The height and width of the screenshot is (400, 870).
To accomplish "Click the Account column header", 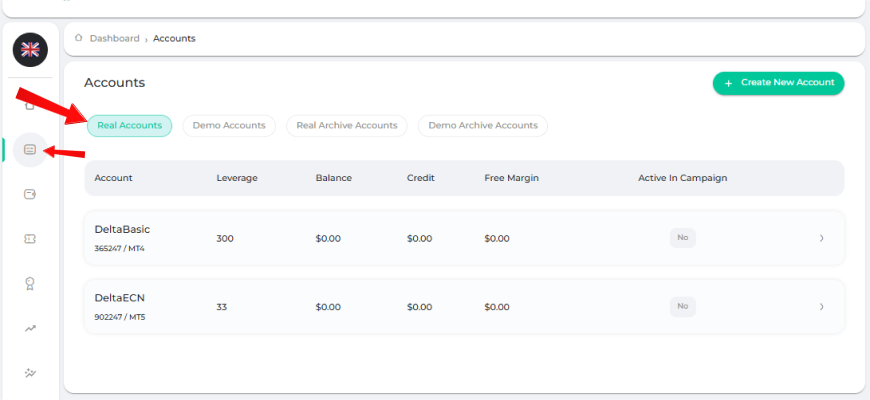I will tap(113, 178).
